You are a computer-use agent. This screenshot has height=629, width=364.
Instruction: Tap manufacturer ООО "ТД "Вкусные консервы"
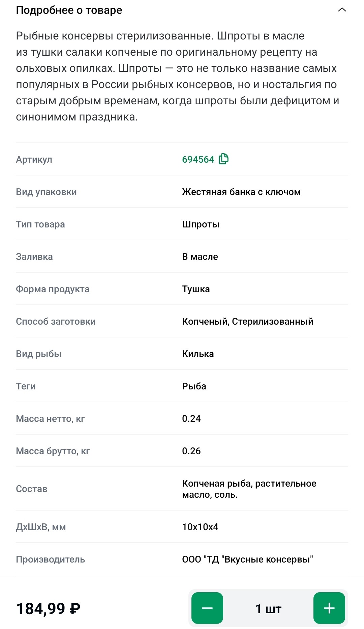(x=248, y=559)
